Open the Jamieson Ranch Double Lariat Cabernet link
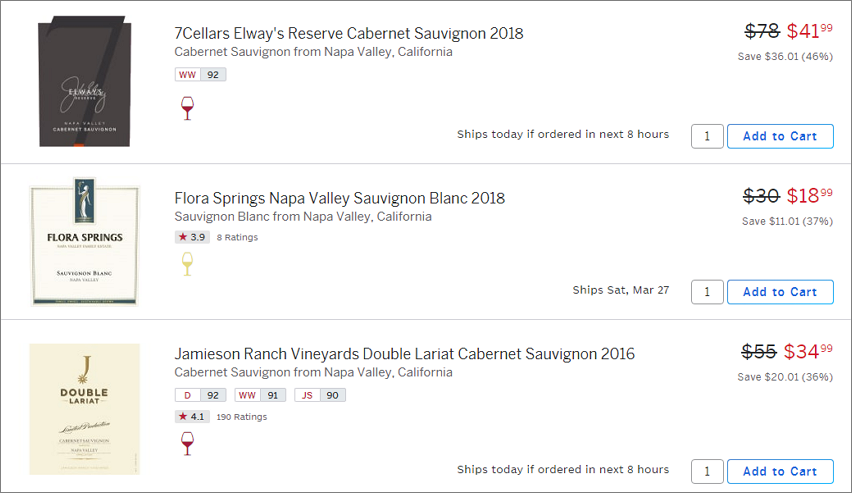The width and height of the screenshot is (852, 493). coord(404,354)
